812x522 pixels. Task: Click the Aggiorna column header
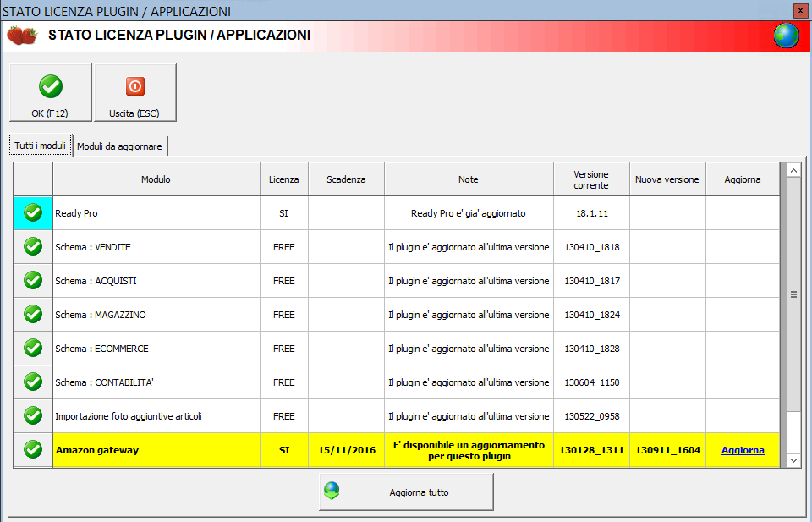pyautogui.click(x=743, y=179)
